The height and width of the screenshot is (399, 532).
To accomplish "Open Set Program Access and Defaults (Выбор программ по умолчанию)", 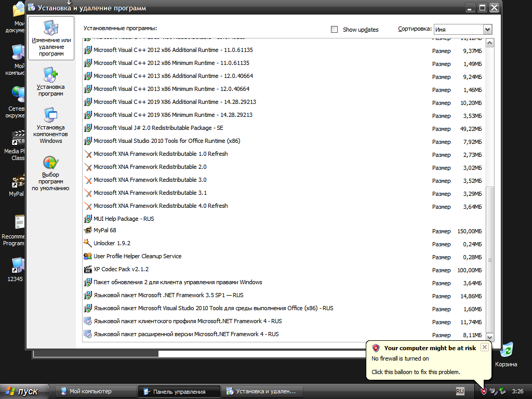I will [x=50, y=173].
